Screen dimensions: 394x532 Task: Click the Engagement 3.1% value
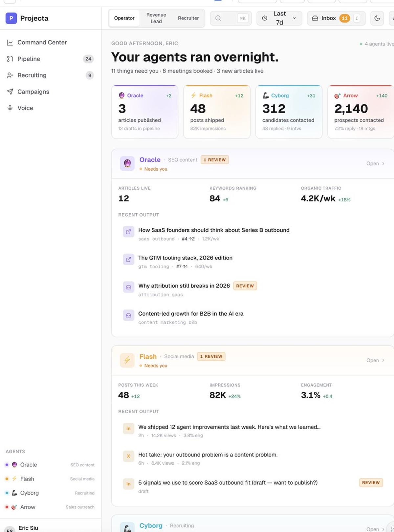pos(311,395)
